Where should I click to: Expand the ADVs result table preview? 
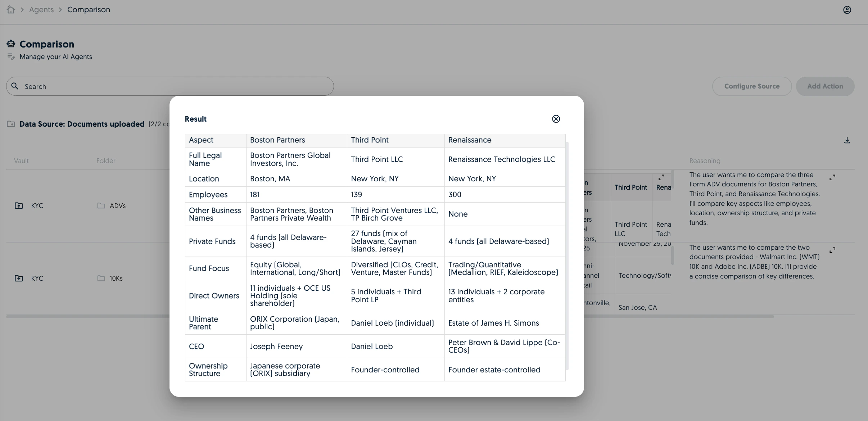(661, 178)
